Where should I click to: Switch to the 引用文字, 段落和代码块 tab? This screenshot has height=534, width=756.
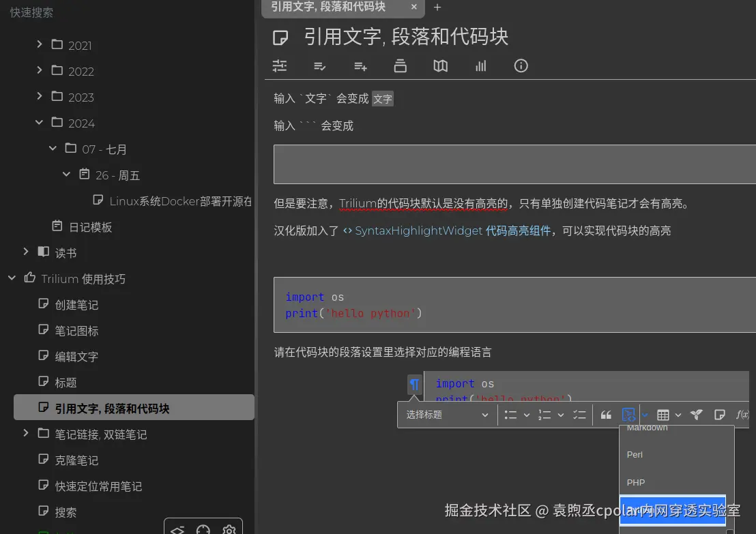[328, 8]
